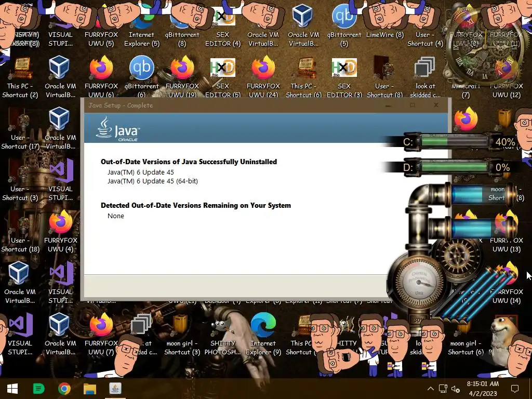
Task: Close the Java Setup window
Action: 436,105
